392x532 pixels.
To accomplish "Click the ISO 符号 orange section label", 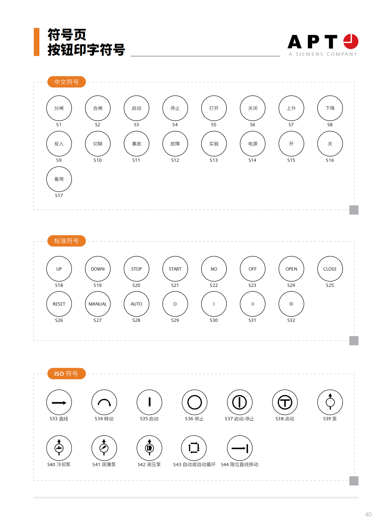I will pos(66,373).
